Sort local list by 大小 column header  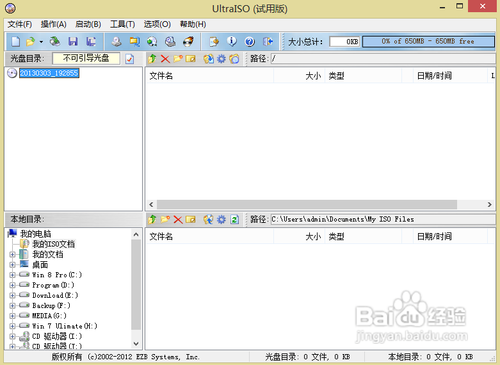pyautogui.click(x=299, y=237)
